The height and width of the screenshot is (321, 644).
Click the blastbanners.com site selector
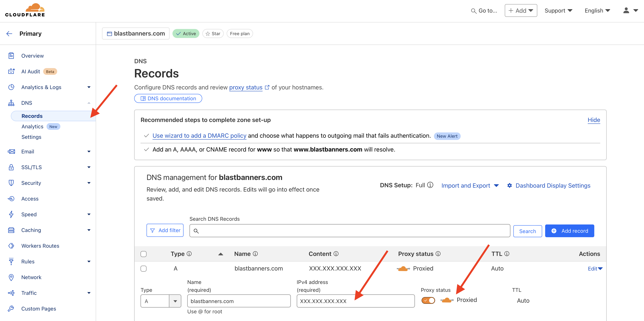[136, 33]
